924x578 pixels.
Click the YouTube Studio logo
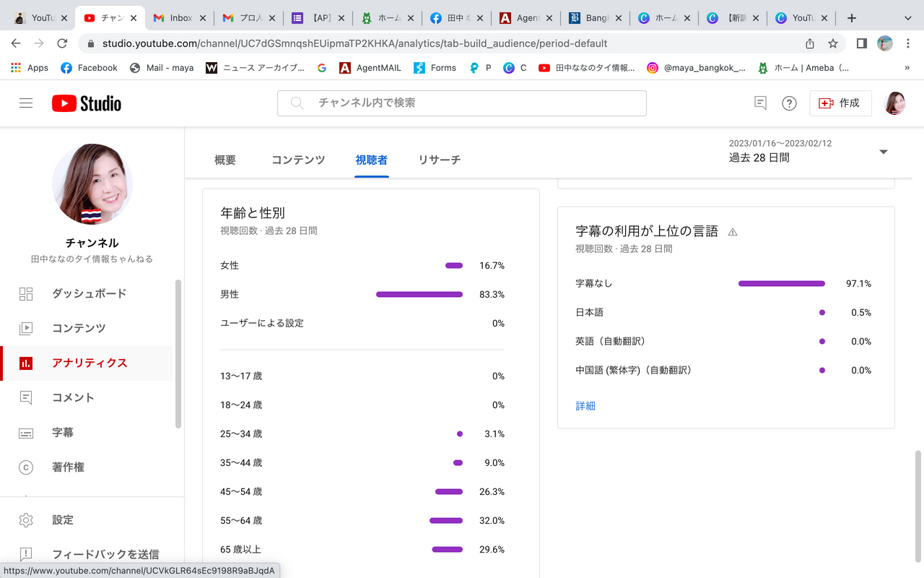[87, 103]
